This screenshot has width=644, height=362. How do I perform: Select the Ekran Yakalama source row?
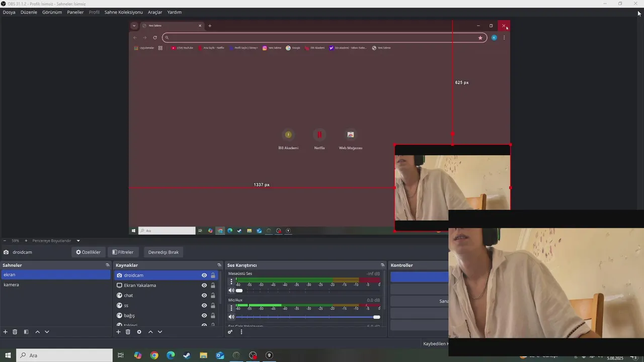coord(166,285)
